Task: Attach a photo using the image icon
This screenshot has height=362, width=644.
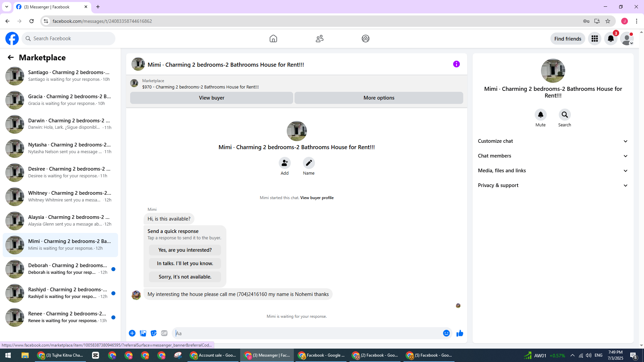Action: (x=143, y=333)
